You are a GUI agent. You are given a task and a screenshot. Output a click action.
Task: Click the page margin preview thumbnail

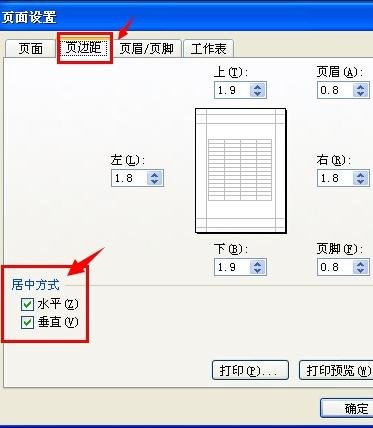240,170
